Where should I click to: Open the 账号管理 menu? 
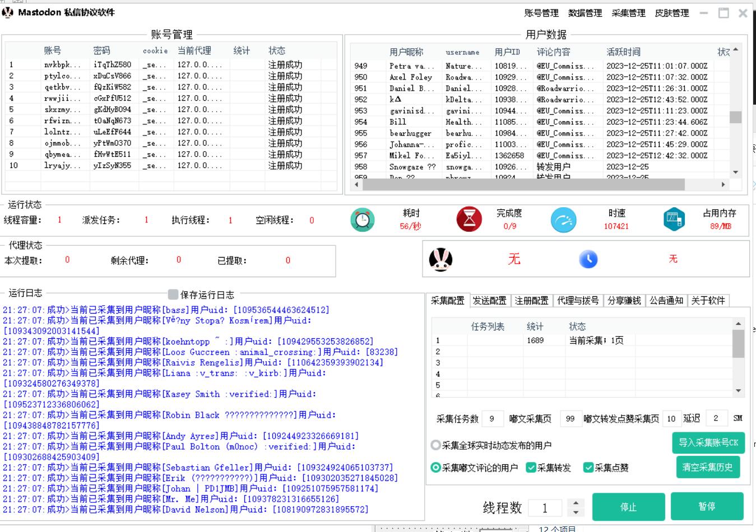click(x=541, y=13)
